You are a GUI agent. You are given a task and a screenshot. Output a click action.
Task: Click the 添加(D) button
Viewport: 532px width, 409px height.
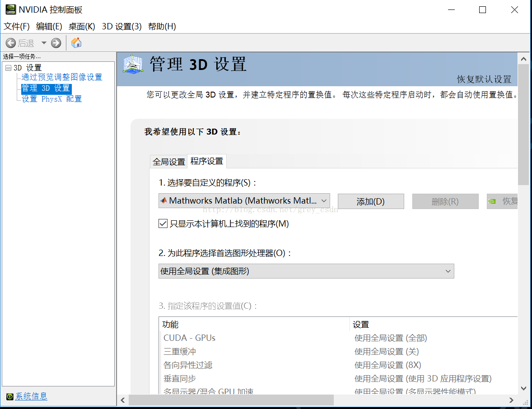[x=371, y=201]
